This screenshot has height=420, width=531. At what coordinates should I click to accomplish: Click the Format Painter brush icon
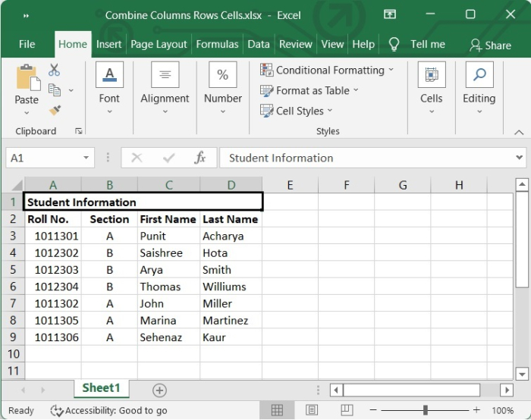pyautogui.click(x=55, y=110)
